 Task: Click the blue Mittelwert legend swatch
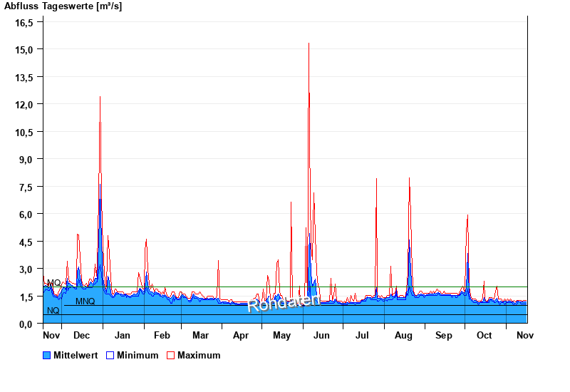[47, 355]
